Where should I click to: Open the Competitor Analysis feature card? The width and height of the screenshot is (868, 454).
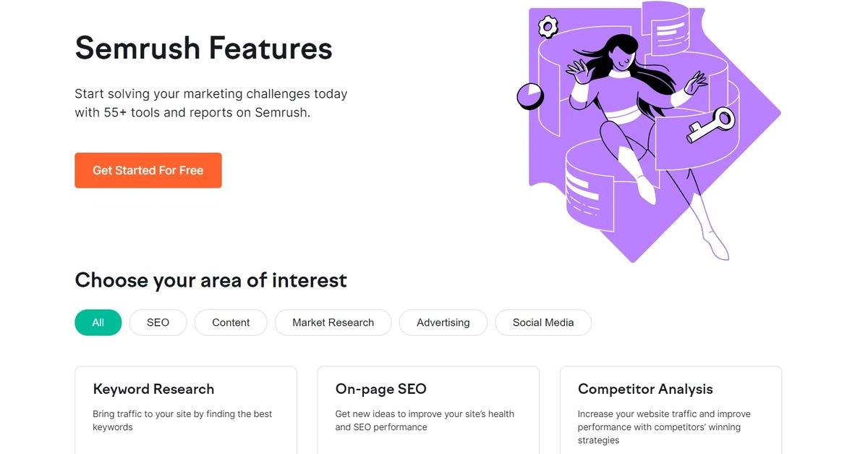coord(671,405)
